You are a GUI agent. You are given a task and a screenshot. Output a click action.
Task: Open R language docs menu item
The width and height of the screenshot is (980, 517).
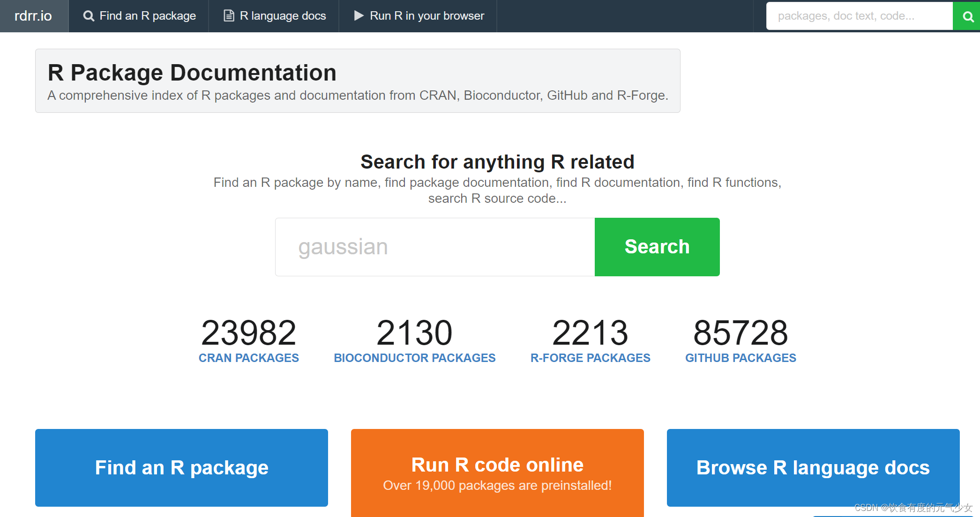pos(283,16)
